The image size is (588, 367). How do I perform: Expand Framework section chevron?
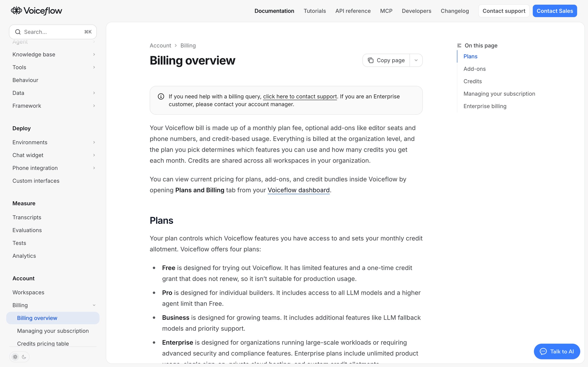point(94,106)
